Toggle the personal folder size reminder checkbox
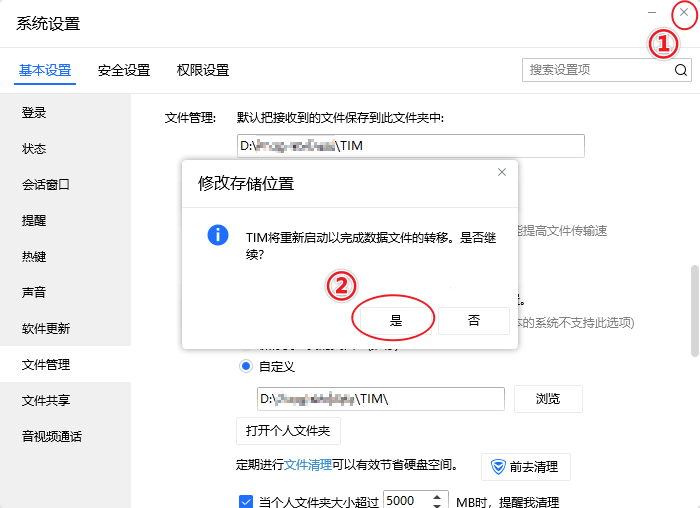700x508 pixels. (x=246, y=501)
